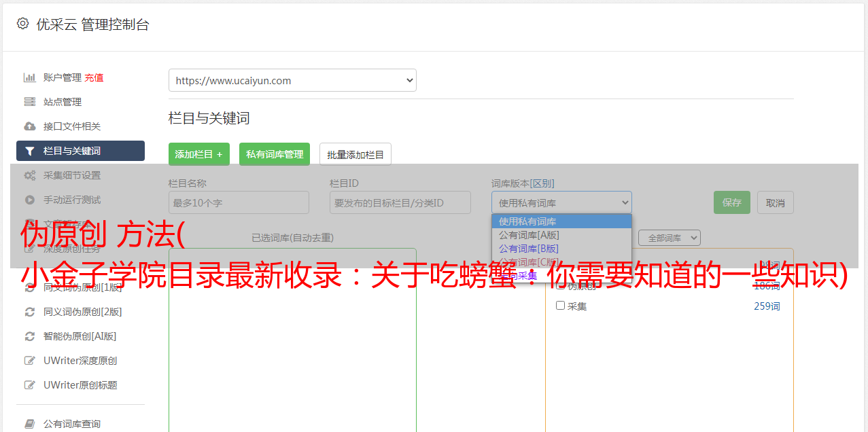The image size is (868, 432).
Task: Open 私有词库管理
Action: click(275, 154)
